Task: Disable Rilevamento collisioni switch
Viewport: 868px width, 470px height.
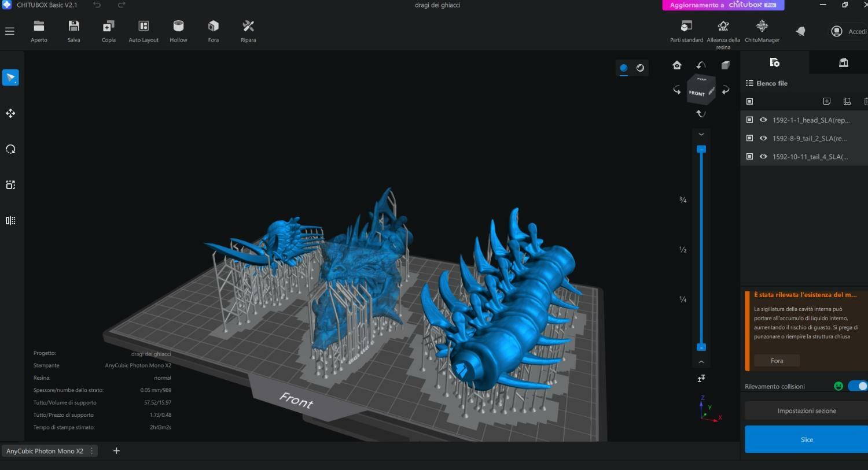Action: [x=858, y=386]
